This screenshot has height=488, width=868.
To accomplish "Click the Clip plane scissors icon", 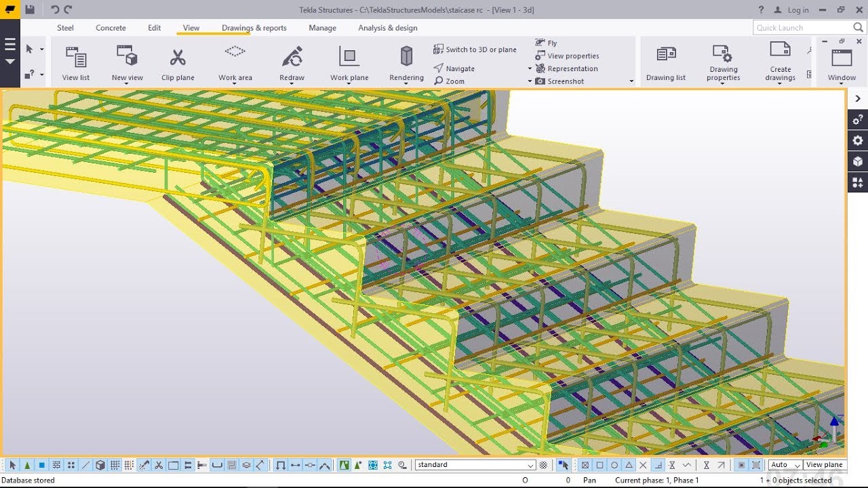I will [x=178, y=58].
